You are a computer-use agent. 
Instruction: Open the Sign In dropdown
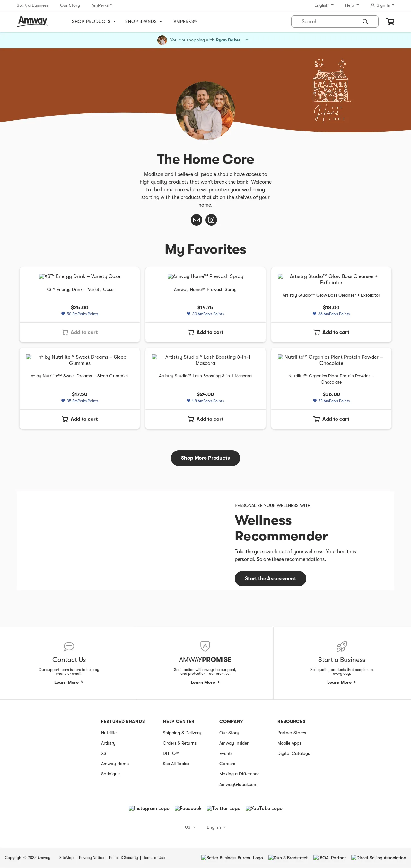(382, 5)
